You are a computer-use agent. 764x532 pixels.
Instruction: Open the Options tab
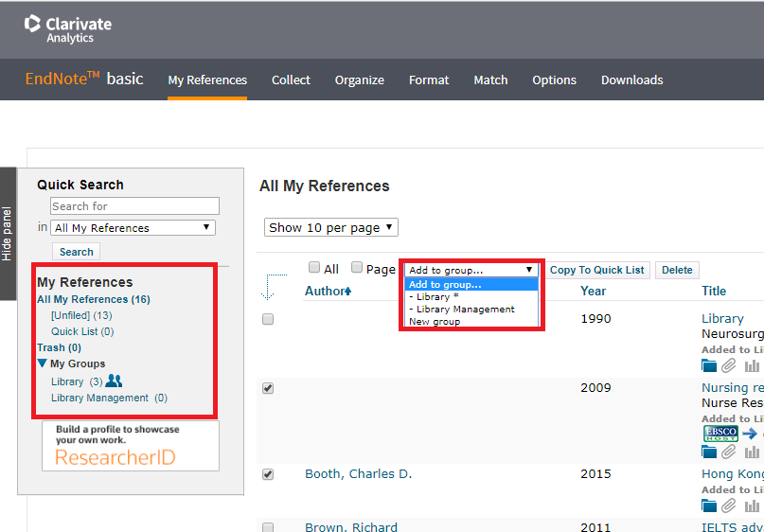coord(554,80)
